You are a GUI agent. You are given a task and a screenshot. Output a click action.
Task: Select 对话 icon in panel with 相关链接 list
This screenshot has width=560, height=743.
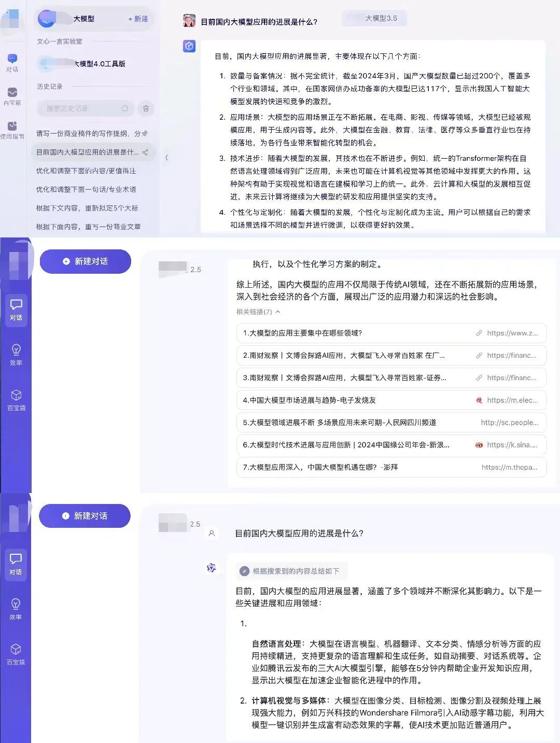pyautogui.click(x=16, y=304)
